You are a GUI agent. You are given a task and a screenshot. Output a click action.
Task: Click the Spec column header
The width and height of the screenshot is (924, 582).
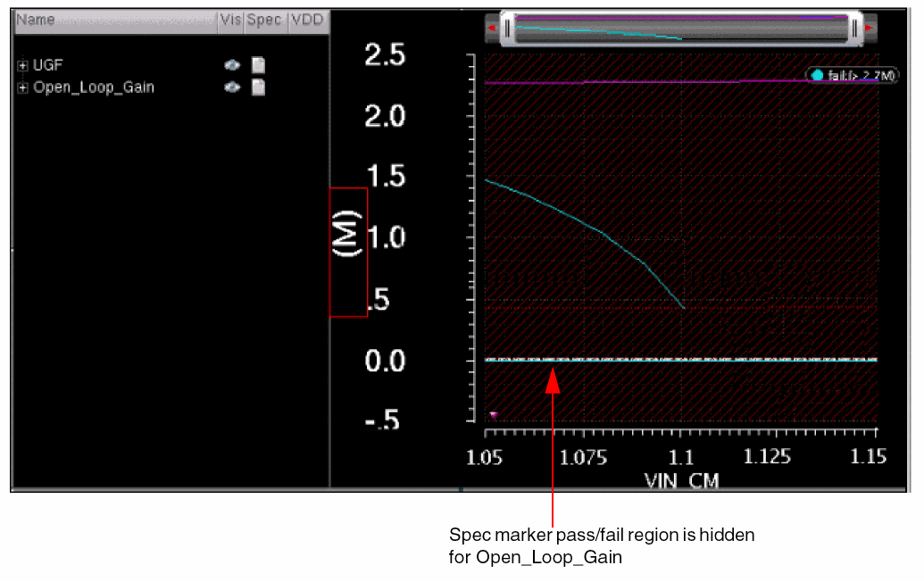264,20
